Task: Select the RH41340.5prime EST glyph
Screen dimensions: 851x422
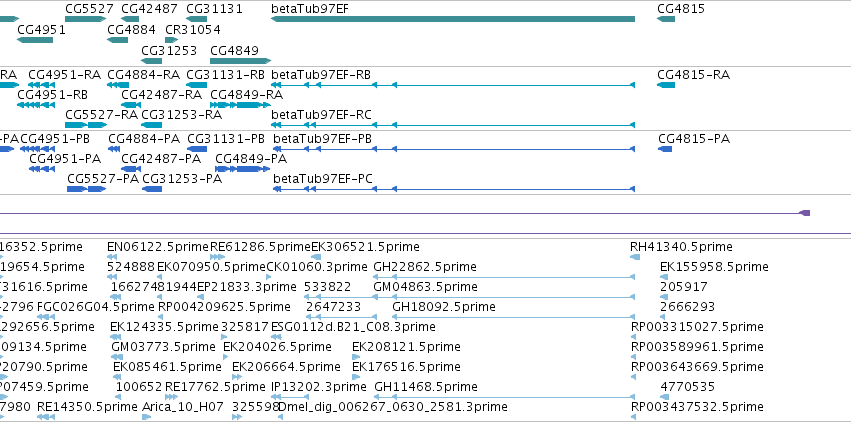Action: (x=635, y=257)
